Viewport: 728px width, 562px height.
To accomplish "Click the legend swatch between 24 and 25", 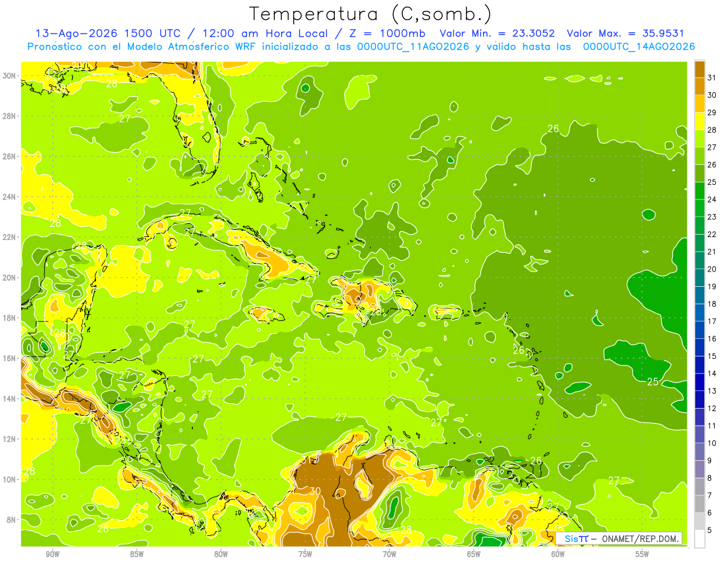I will click(x=699, y=191).
